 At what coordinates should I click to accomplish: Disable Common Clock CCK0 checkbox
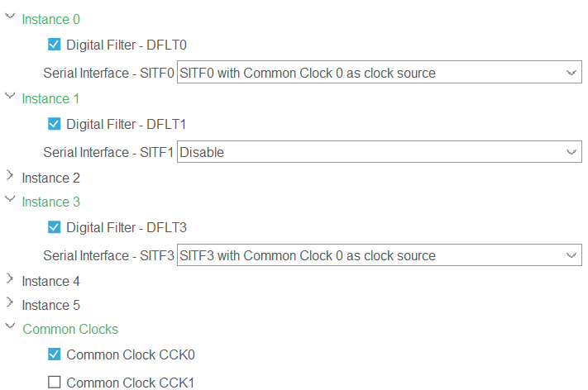55,354
